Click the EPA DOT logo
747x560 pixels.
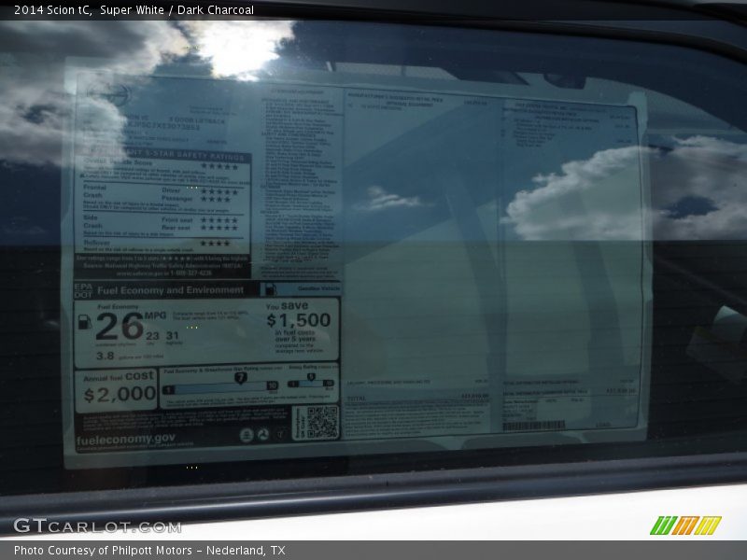83,290
